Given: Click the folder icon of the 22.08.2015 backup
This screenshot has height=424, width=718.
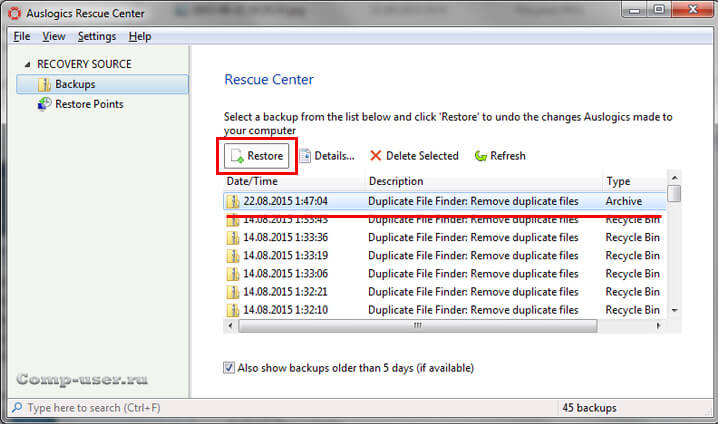Looking at the screenshot, I should (233, 201).
